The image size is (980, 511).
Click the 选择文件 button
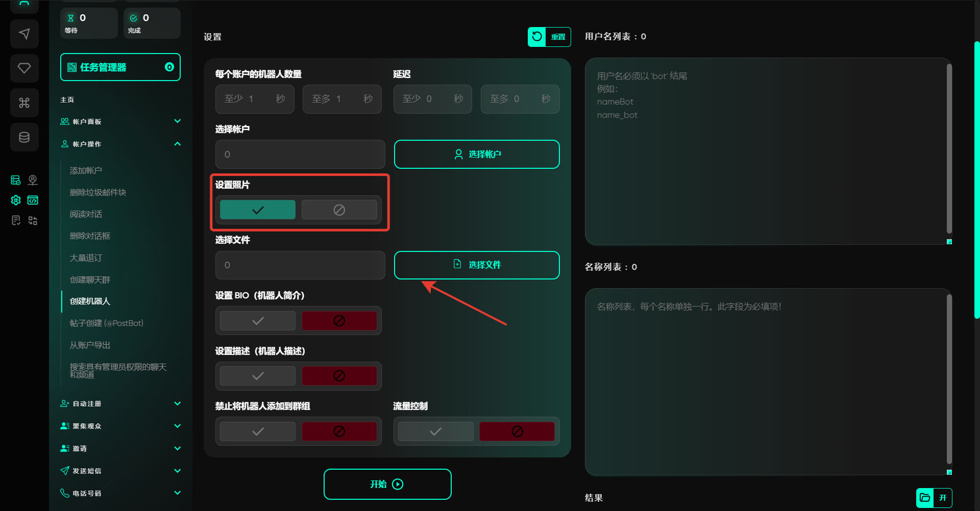click(x=477, y=265)
